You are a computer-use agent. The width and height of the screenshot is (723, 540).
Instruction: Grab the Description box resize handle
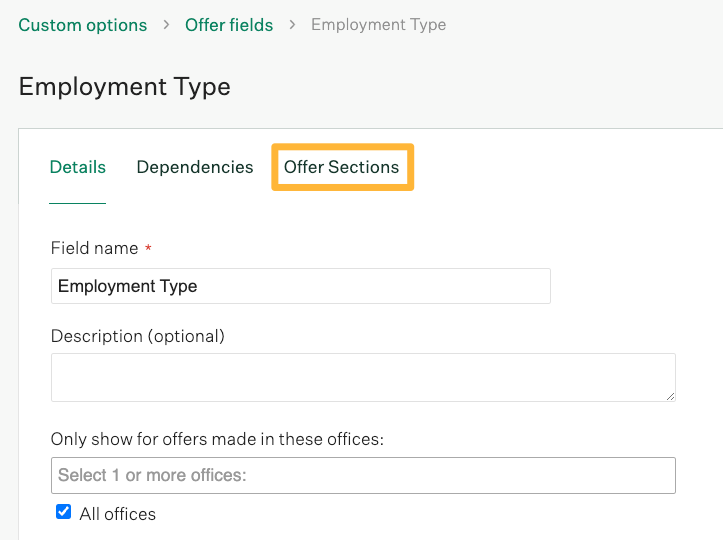click(669, 395)
